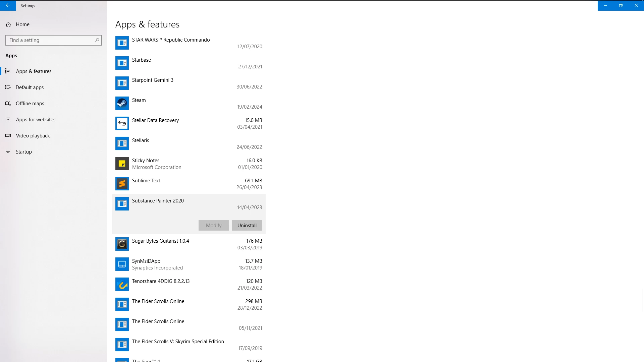Screen dimensions: 644x362
Task: Expand the Starbase app entry
Action: [189, 63]
